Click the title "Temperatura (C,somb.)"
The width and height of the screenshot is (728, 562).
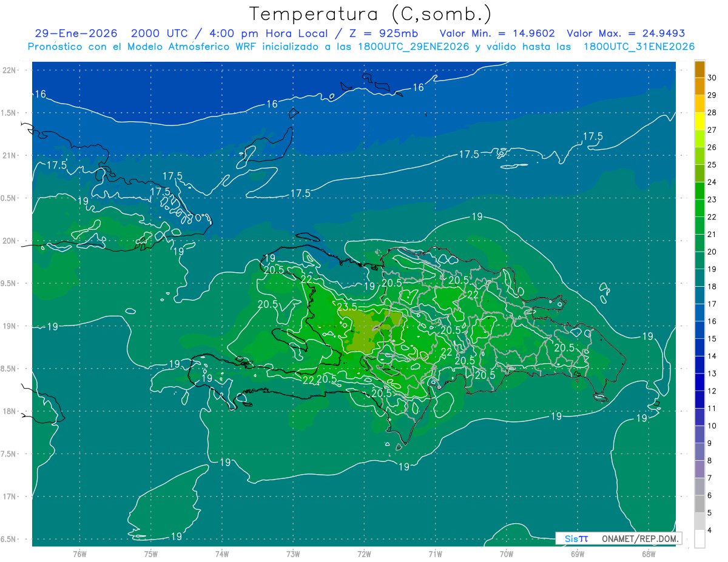pos(371,14)
